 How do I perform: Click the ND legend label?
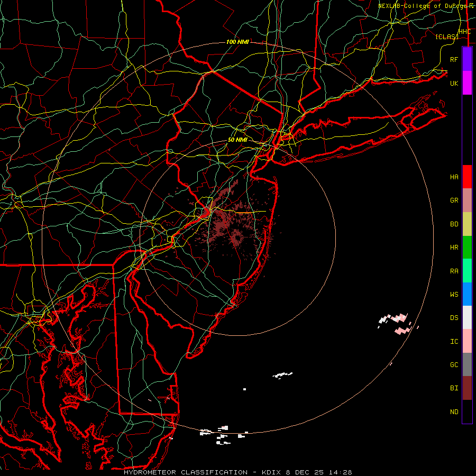pyautogui.click(x=454, y=412)
